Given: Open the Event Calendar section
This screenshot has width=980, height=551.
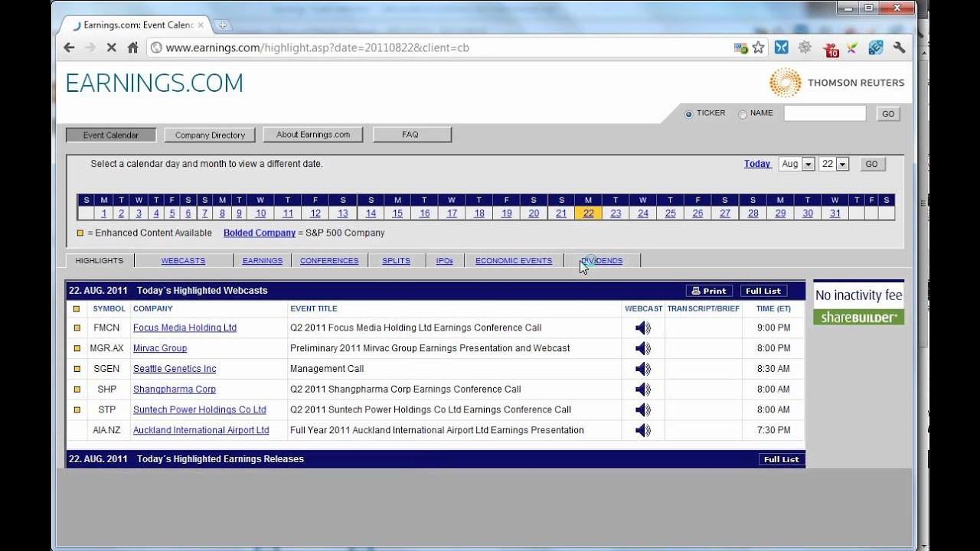Looking at the screenshot, I should (x=111, y=135).
